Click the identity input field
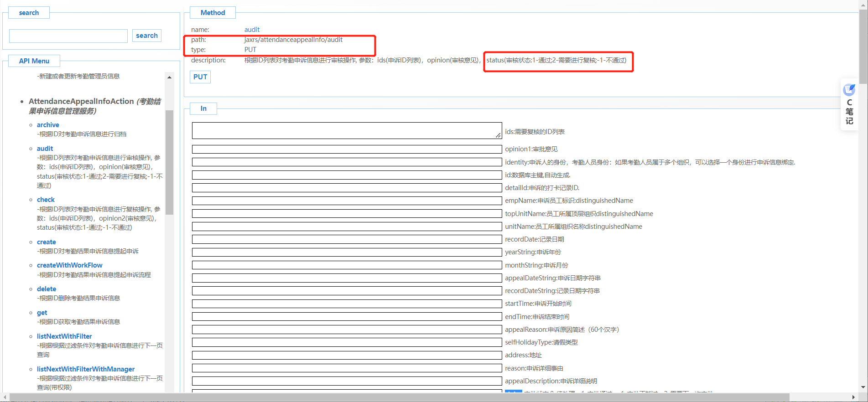The image size is (868, 402). [x=347, y=162]
